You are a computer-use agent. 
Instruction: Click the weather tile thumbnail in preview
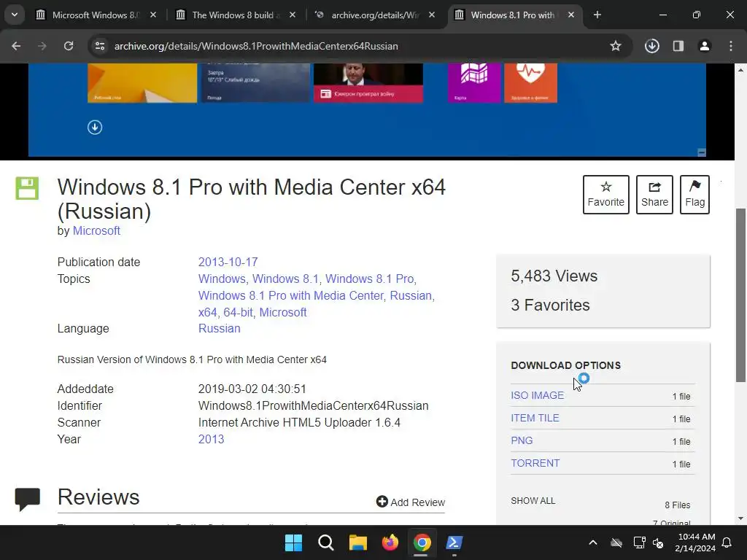pyautogui.click(x=255, y=83)
